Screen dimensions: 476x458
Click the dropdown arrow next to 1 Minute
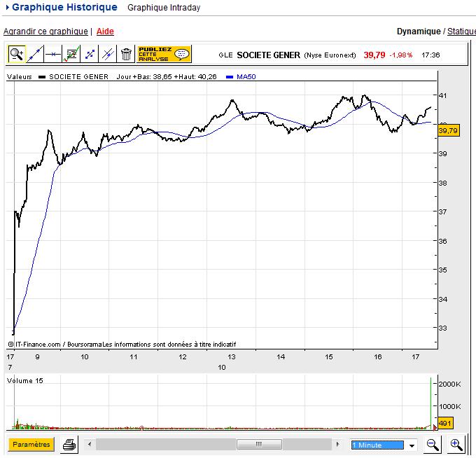pos(412,445)
